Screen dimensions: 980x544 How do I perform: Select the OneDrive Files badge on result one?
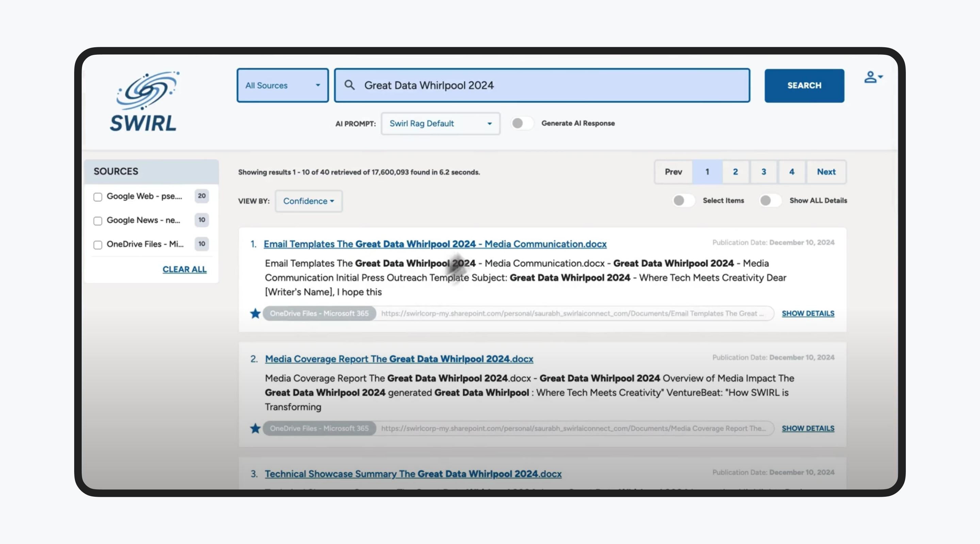[x=319, y=313]
